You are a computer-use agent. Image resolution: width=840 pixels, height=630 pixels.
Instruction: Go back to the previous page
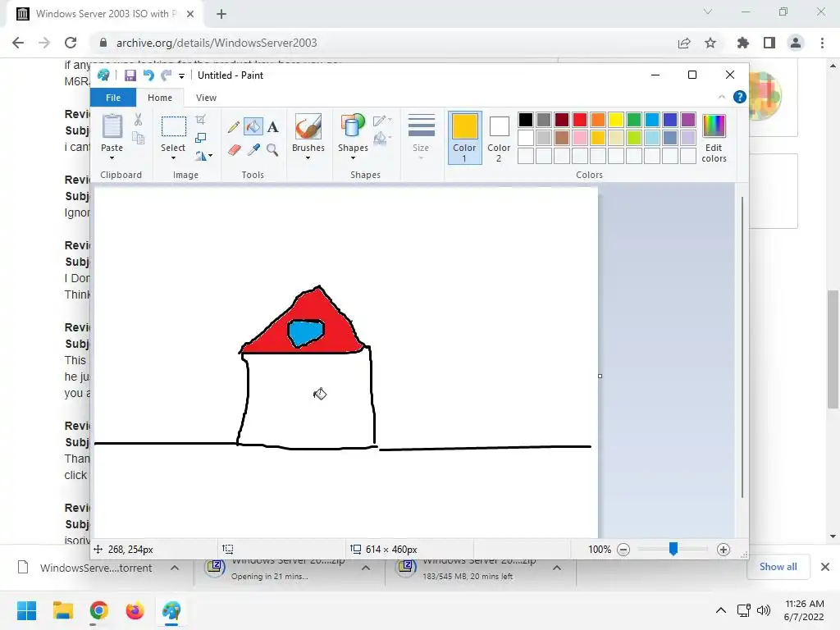[x=18, y=43]
